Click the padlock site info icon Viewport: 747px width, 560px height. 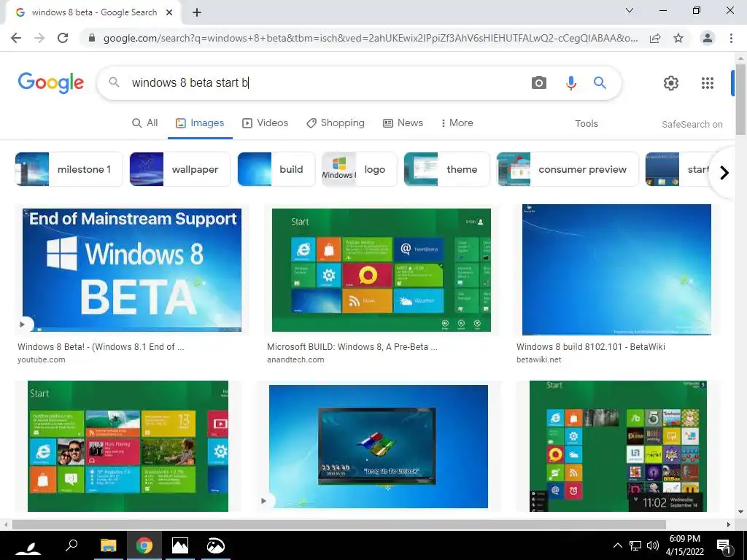[92, 38]
